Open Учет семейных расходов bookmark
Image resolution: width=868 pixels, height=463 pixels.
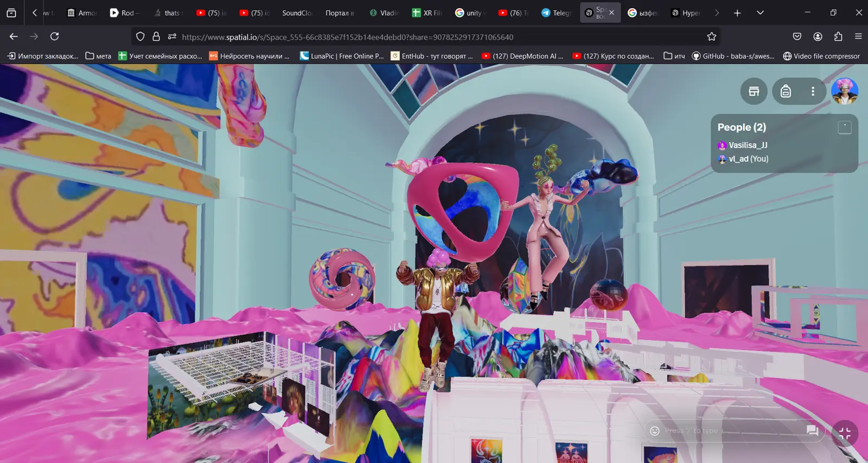160,56
